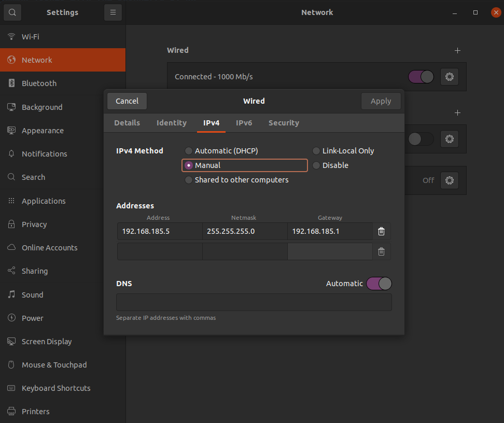Click the DNS addresses text field
This screenshot has height=423, width=504.
tap(254, 302)
